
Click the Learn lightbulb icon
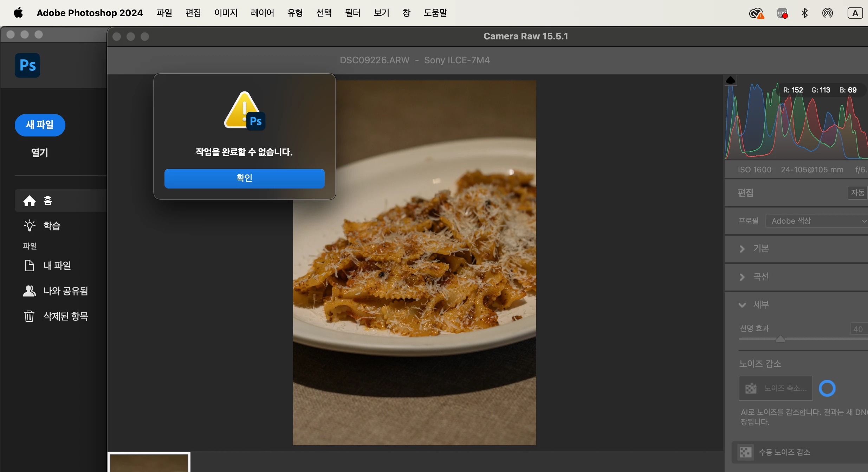[x=30, y=226]
